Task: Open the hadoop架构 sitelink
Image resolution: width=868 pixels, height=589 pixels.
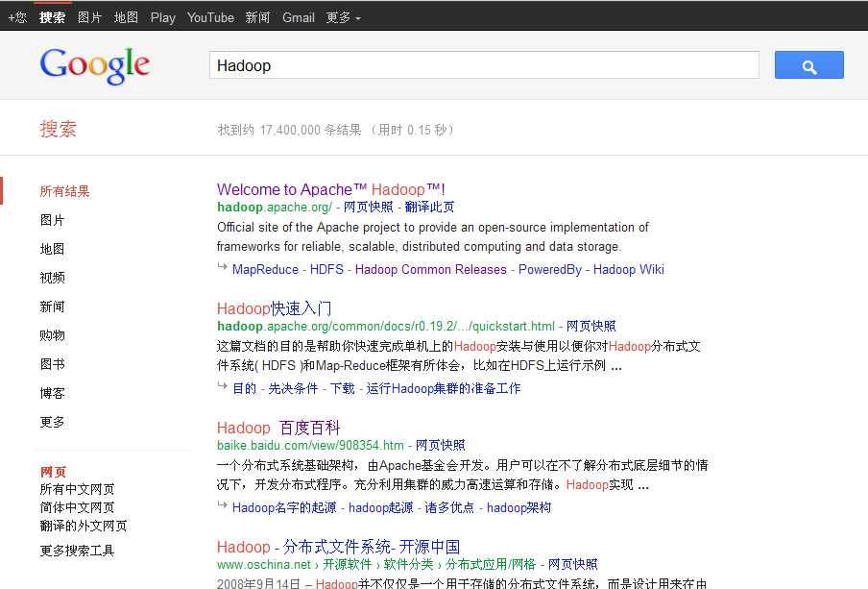Action: pyautogui.click(x=518, y=507)
